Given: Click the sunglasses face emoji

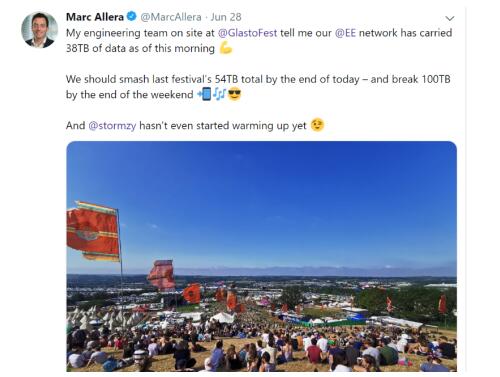Looking at the screenshot, I should click(234, 94).
